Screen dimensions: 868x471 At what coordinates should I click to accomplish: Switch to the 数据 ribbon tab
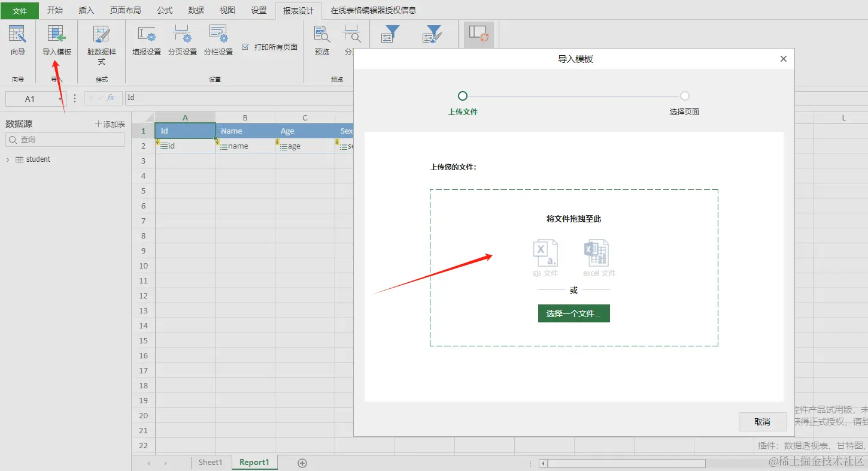[x=196, y=10]
